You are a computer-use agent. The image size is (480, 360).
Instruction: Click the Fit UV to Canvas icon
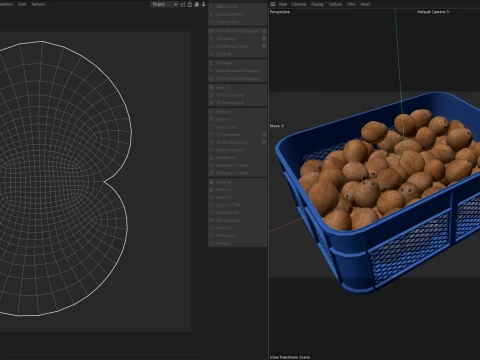211,95
